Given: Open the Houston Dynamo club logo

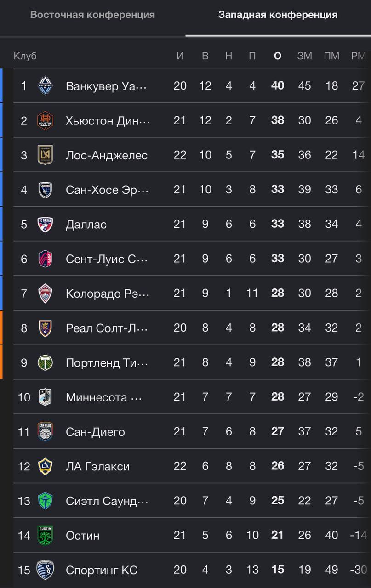Looking at the screenshot, I should [x=45, y=120].
